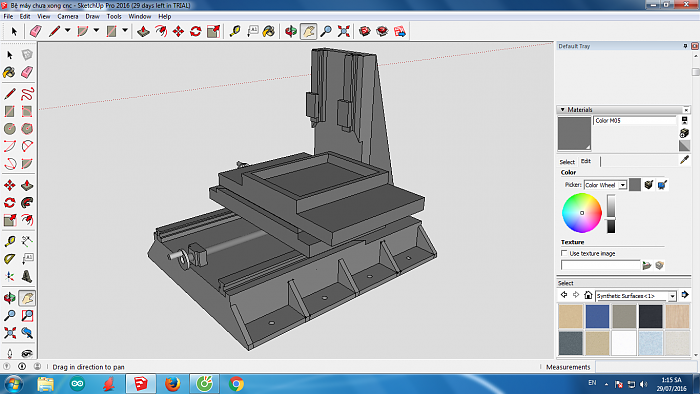The height and width of the screenshot is (394, 700).
Task: Click the gray undo color swatch
Action: coord(635,185)
